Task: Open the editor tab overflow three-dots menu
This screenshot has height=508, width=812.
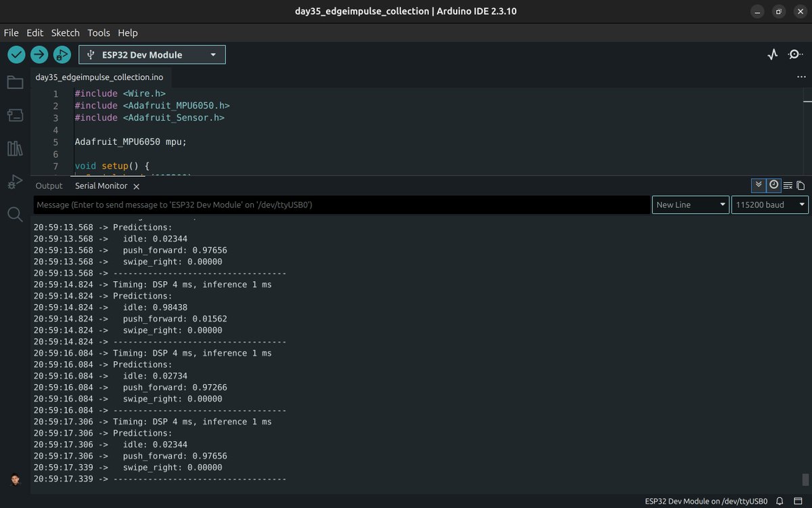Action: click(801, 77)
